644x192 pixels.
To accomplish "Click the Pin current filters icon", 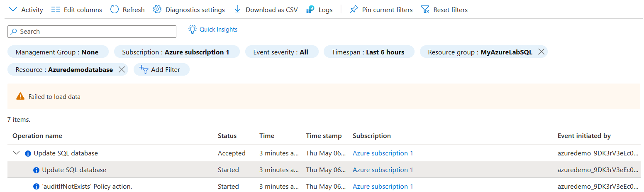I will point(354,10).
